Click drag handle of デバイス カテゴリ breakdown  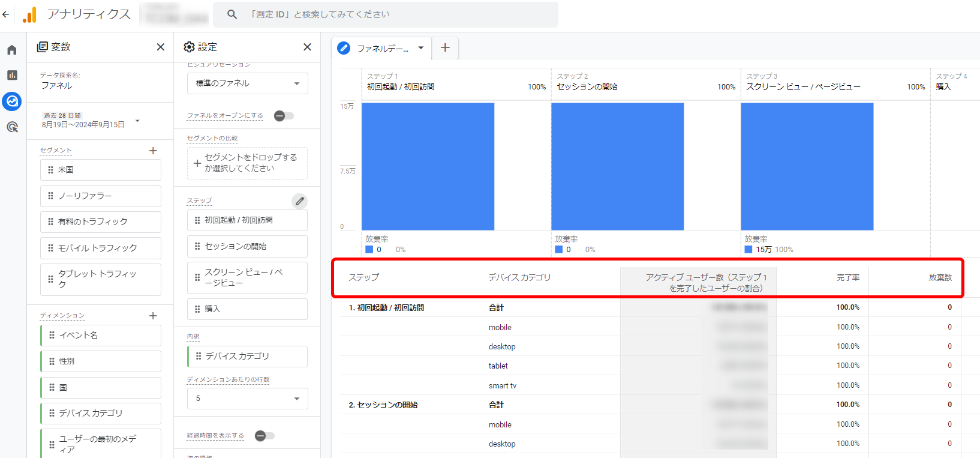point(199,356)
